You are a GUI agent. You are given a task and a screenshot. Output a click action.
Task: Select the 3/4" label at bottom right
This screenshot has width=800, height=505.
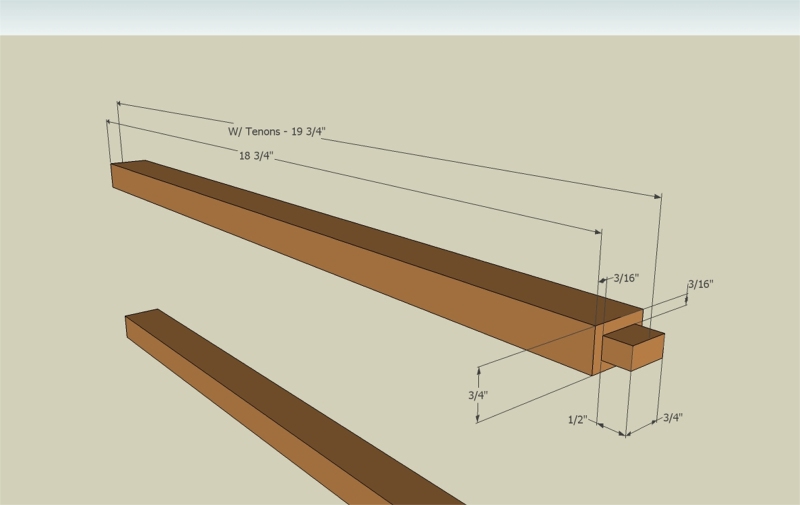click(673, 418)
